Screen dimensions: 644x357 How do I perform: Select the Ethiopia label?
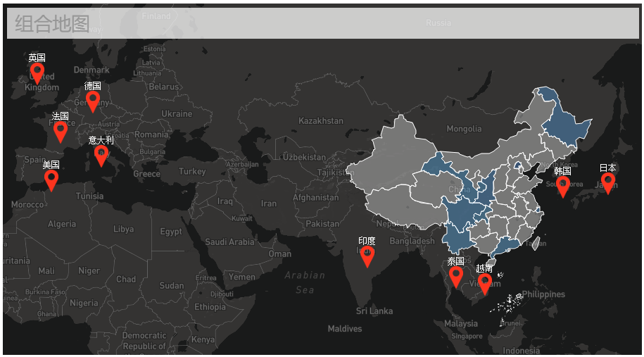click(x=210, y=307)
